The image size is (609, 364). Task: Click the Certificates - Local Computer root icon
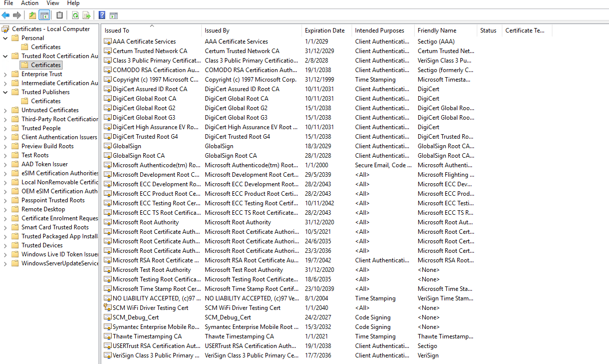pyautogui.click(x=6, y=29)
